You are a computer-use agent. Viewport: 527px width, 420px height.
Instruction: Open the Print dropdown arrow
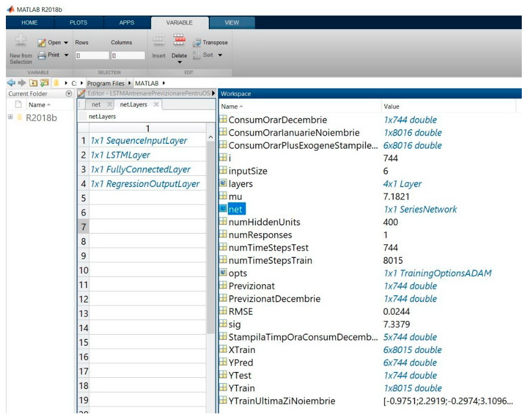coord(66,55)
